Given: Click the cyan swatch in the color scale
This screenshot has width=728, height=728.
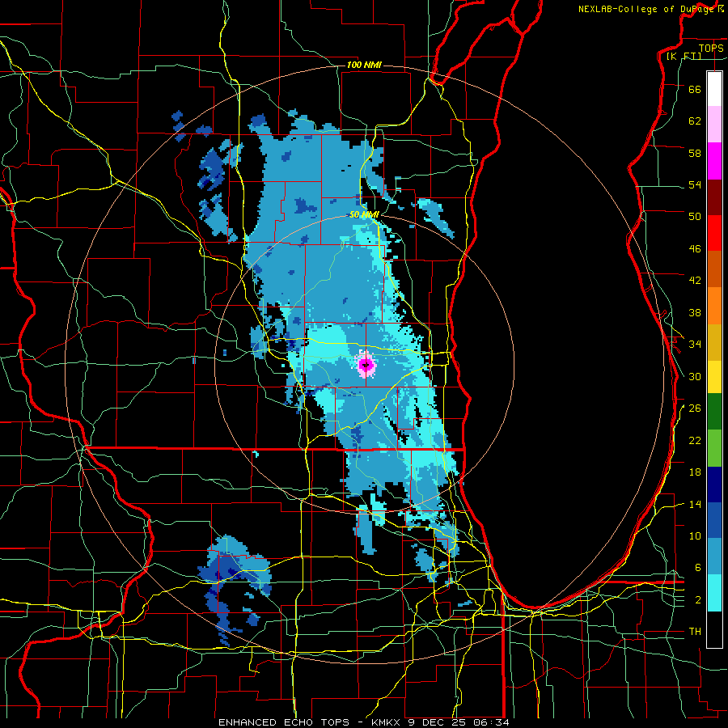Looking at the screenshot, I should tap(714, 593).
